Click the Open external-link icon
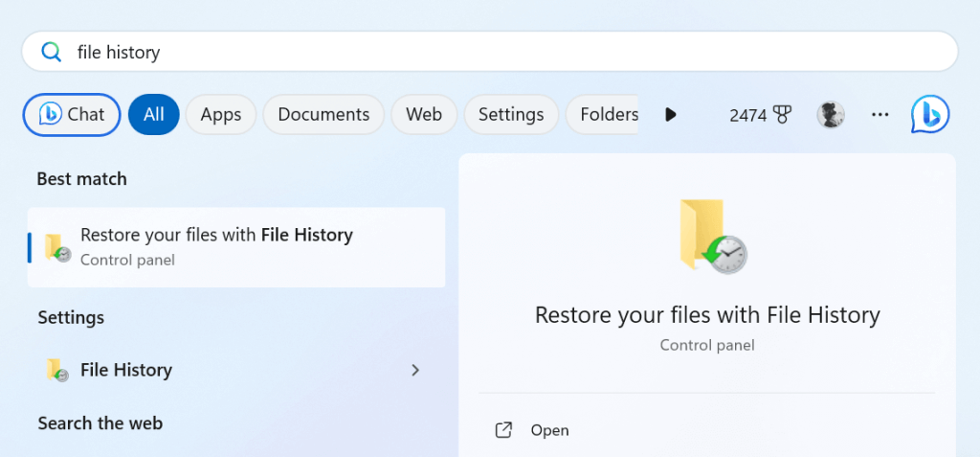The width and height of the screenshot is (980, 457). click(x=503, y=430)
